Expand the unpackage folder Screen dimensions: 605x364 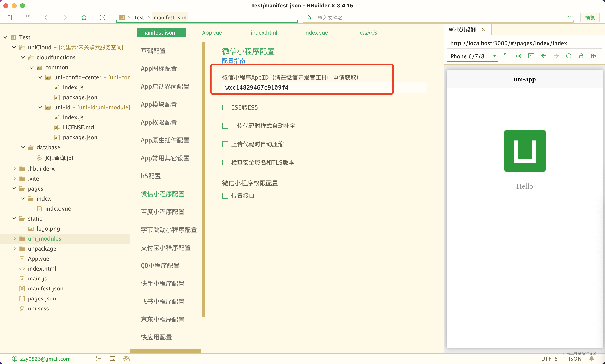(x=14, y=248)
